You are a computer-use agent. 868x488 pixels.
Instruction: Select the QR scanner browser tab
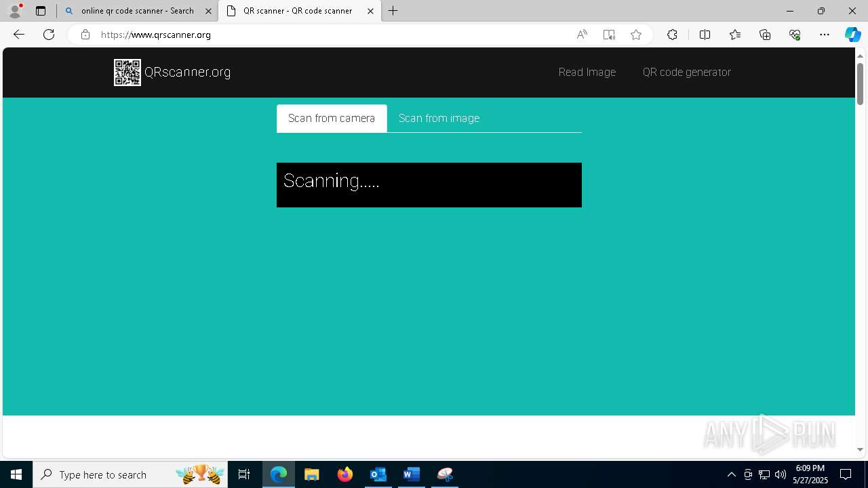[x=299, y=11]
